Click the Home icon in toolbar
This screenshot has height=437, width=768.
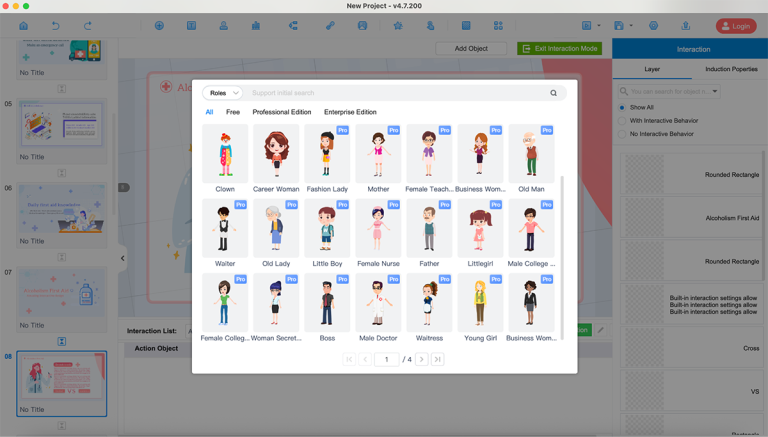(x=24, y=26)
